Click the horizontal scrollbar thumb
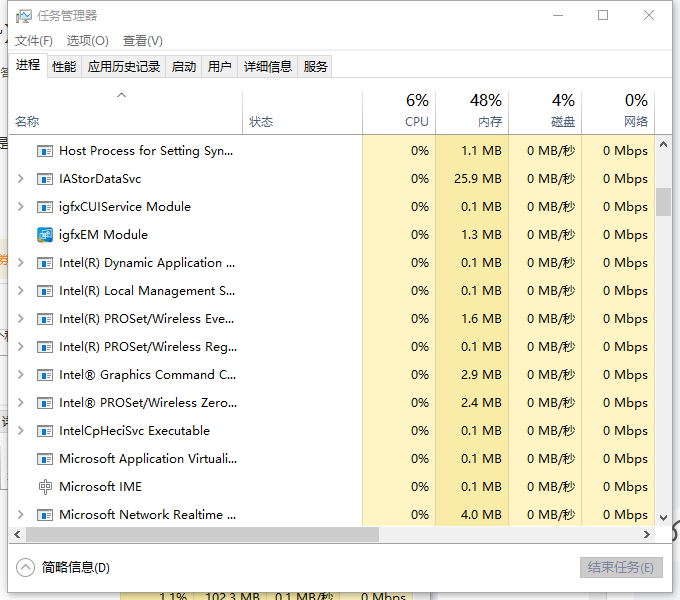 pos(203,535)
